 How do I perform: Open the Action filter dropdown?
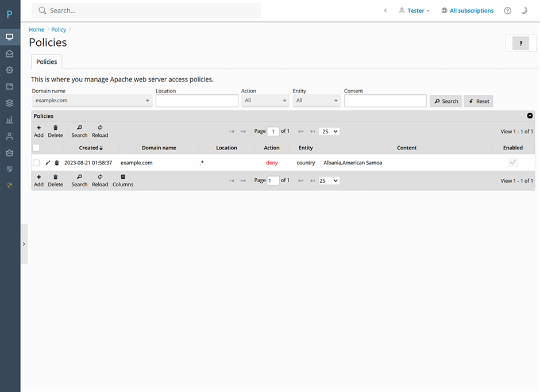click(x=265, y=101)
